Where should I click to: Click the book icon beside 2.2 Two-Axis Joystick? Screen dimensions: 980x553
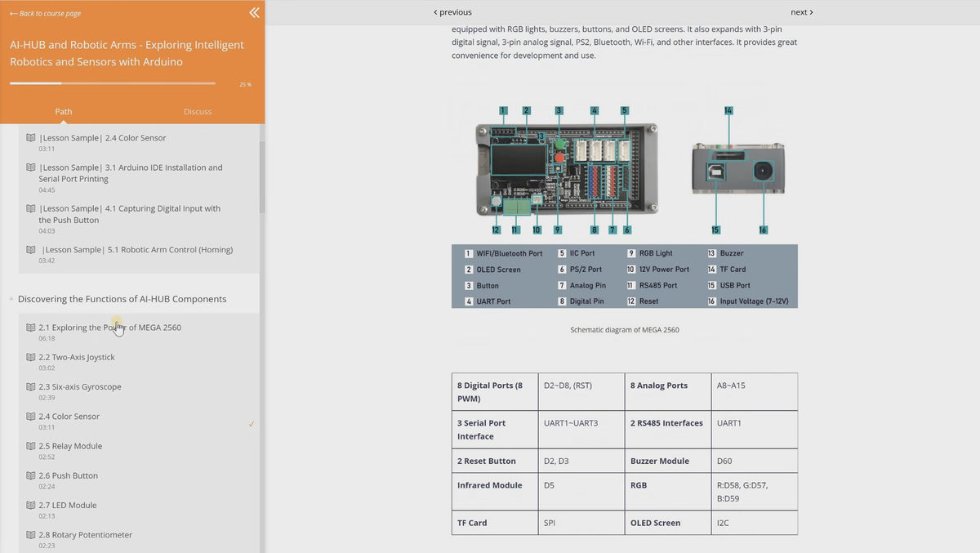[x=31, y=358]
